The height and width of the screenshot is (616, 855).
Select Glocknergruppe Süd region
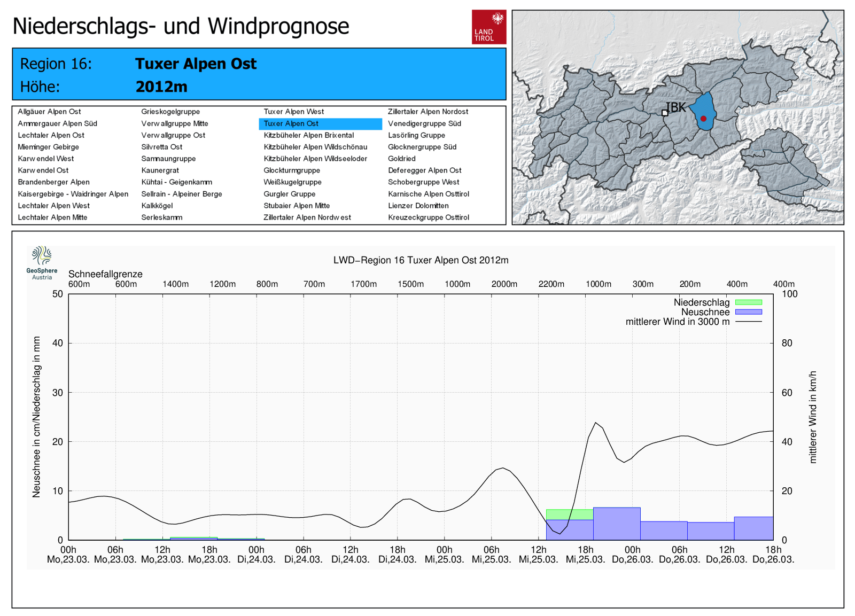(x=422, y=147)
